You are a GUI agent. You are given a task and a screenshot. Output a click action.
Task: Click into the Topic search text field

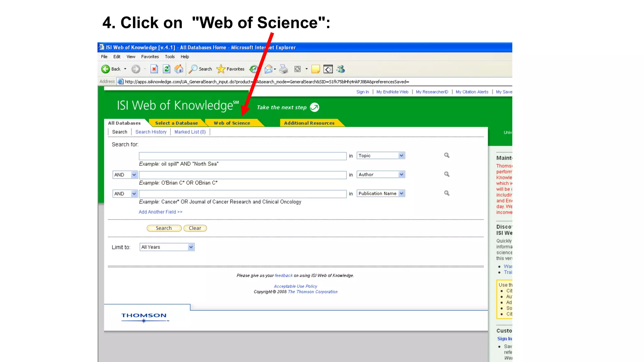click(242, 156)
